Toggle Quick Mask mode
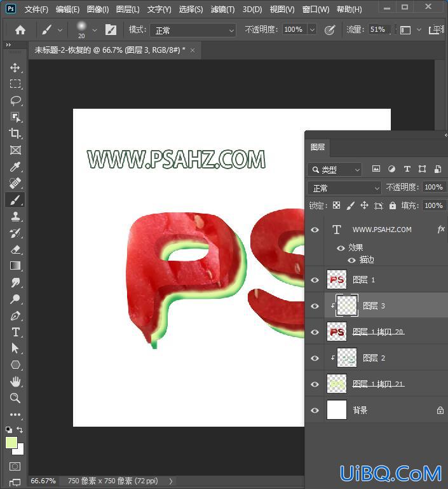448x489 pixels. tap(15, 467)
